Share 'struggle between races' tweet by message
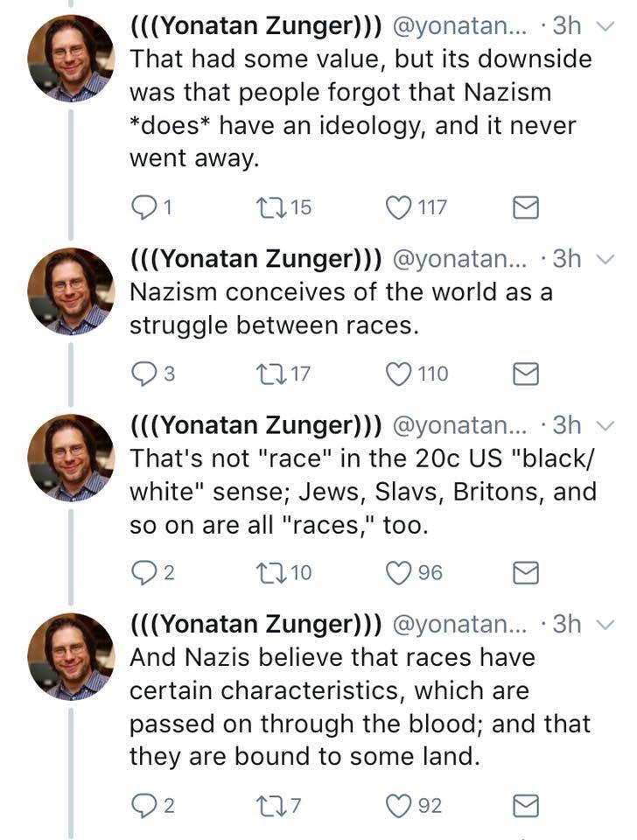The height and width of the screenshot is (840, 637). tap(524, 374)
